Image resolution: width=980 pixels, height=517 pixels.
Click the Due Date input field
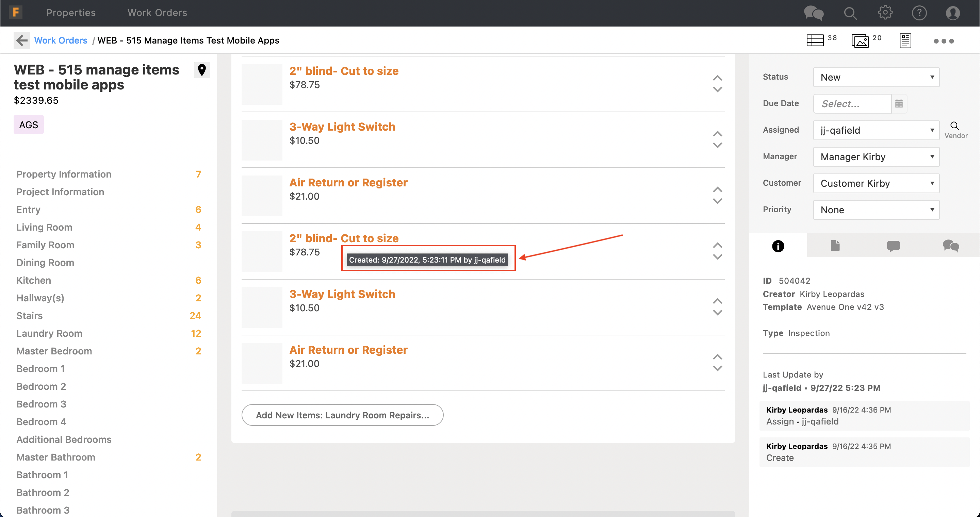pos(852,103)
